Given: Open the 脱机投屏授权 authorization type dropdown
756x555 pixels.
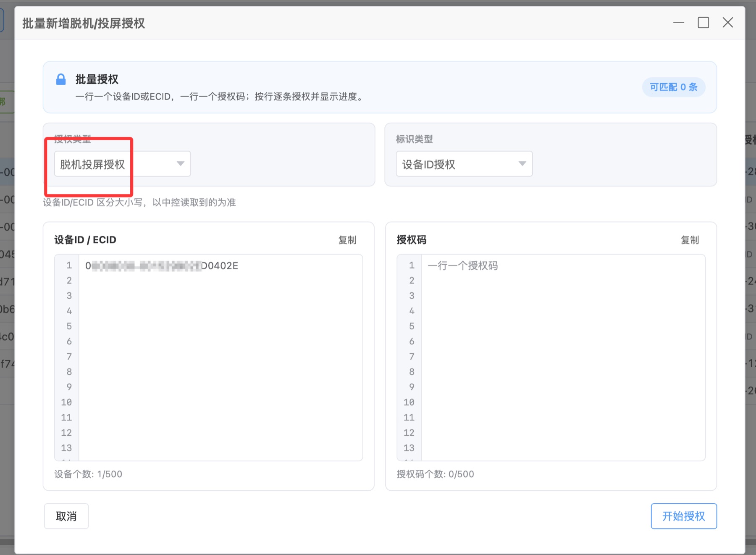Looking at the screenshot, I should click(122, 164).
